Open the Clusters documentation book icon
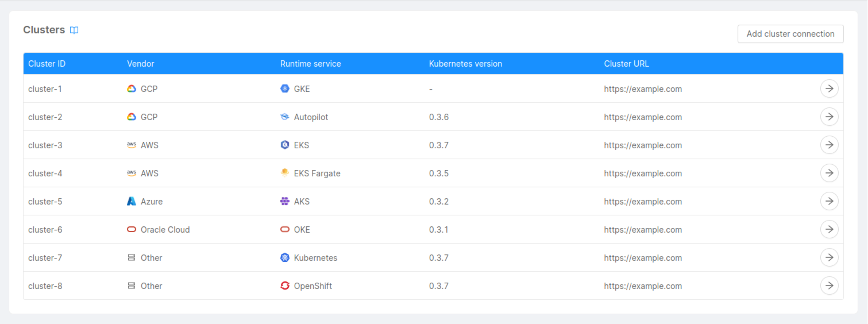 tap(74, 30)
